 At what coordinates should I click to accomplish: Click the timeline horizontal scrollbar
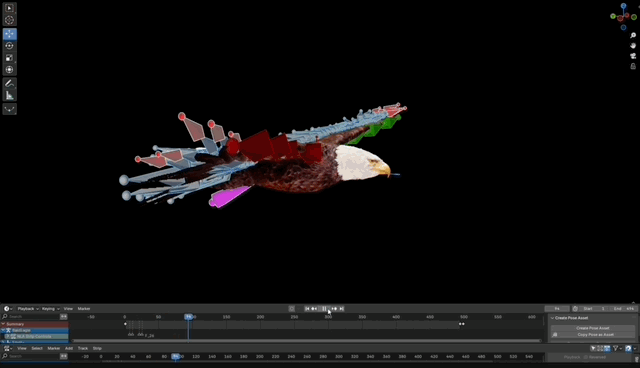click(307, 341)
